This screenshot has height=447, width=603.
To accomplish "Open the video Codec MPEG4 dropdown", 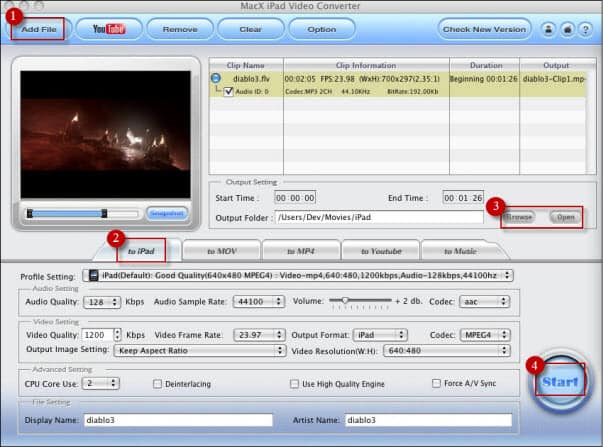I will pyautogui.click(x=485, y=335).
